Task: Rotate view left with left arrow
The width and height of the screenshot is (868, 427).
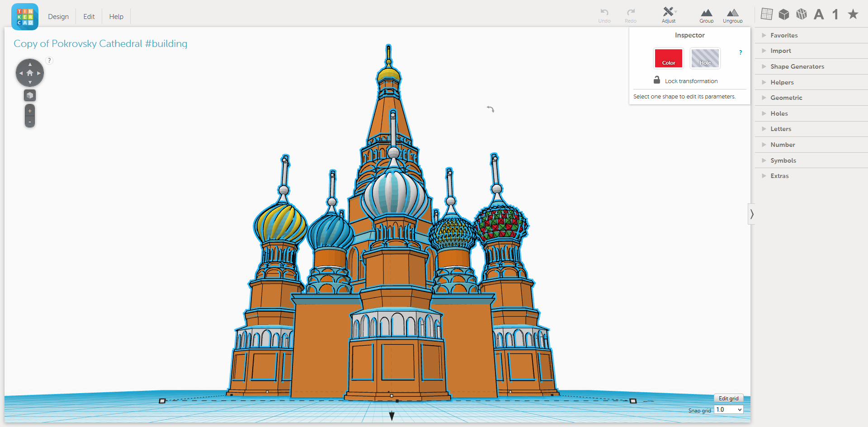Action: tap(21, 73)
